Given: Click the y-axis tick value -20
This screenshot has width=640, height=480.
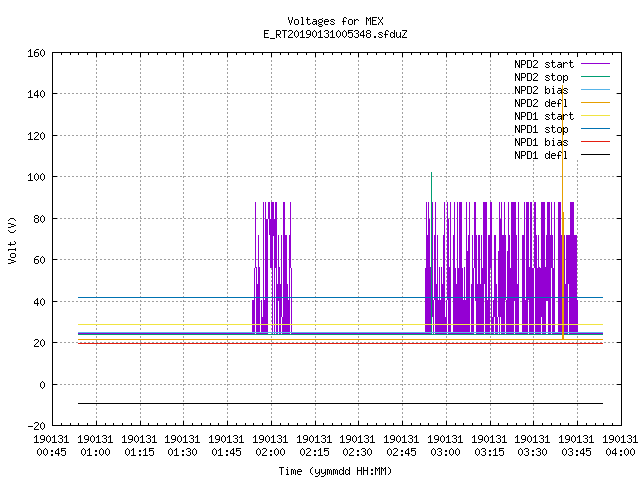Looking at the screenshot, I should [x=36, y=426].
